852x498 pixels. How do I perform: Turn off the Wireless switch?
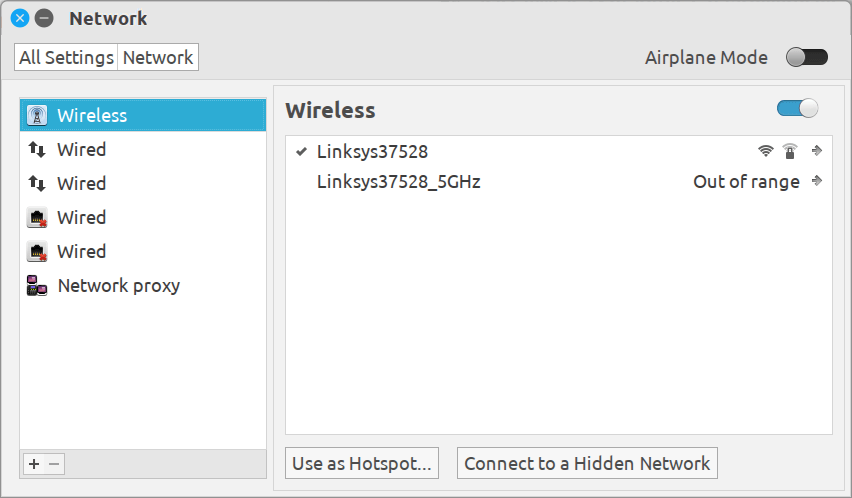(x=797, y=108)
